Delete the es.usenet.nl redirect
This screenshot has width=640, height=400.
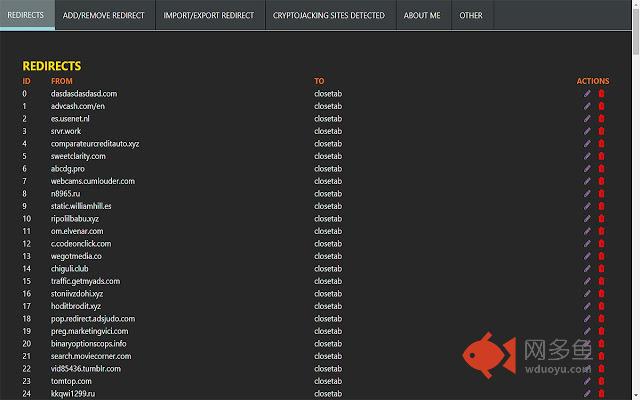pos(601,119)
